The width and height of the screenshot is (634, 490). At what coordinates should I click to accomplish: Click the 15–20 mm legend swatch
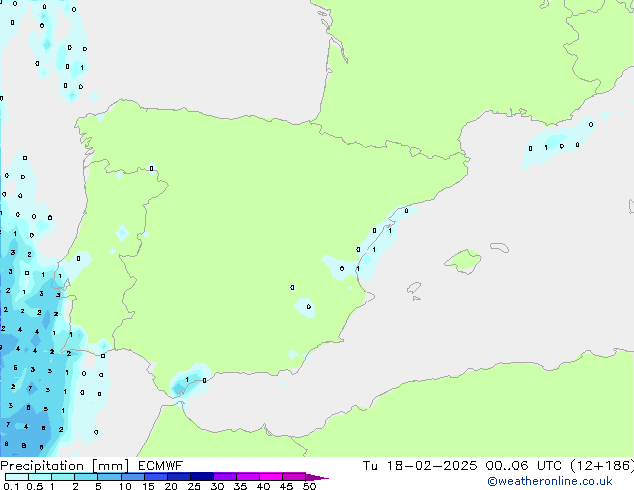tap(155, 477)
